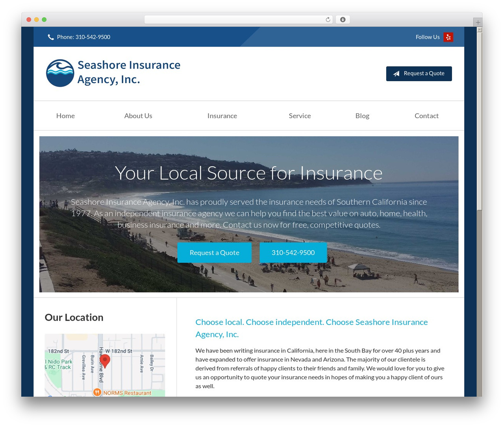Viewport: 504px width, 427px height.
Task: Click 'Choose local. Choose independent.' heading
Action: click(311, 328)
